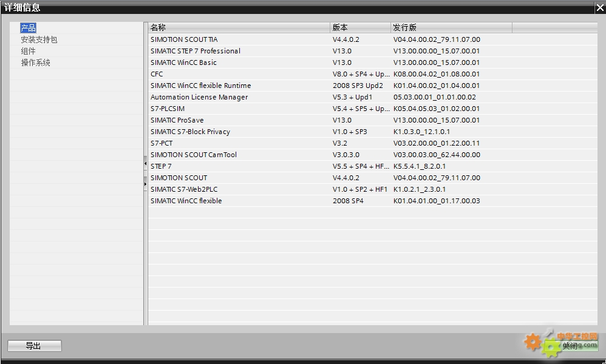Click the V13.0 version of SIMATIC ProSave
This screenshot has height=364, width=606.
[x=342, y=120]
